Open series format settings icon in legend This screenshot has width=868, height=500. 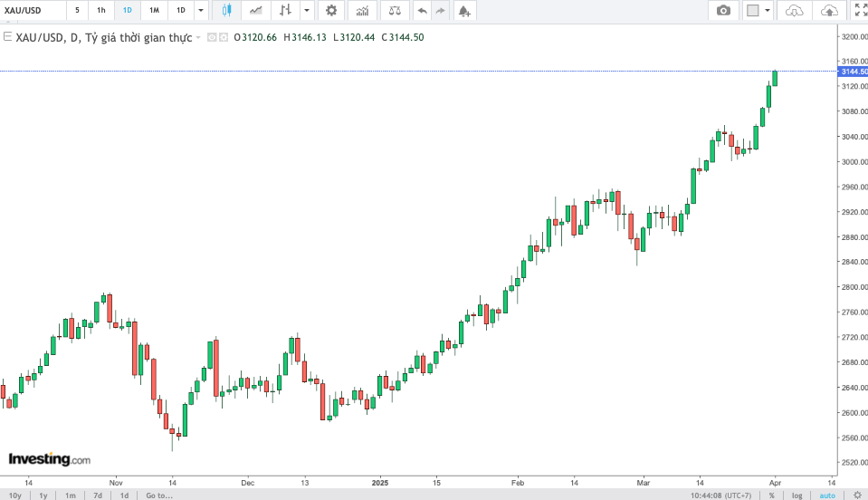tap(223, 38)
